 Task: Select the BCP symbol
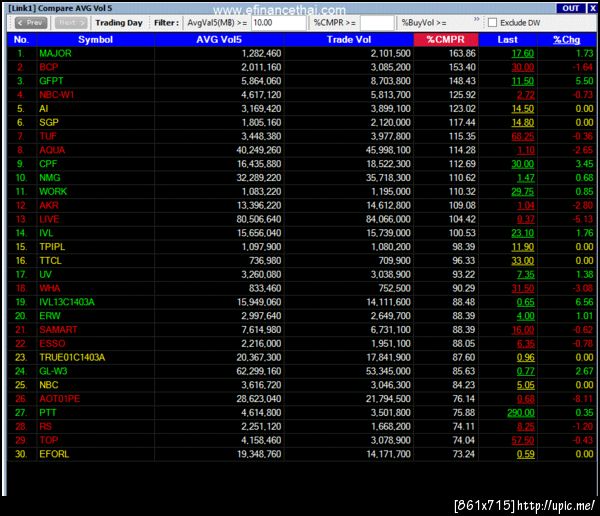(x=49, y=67)
